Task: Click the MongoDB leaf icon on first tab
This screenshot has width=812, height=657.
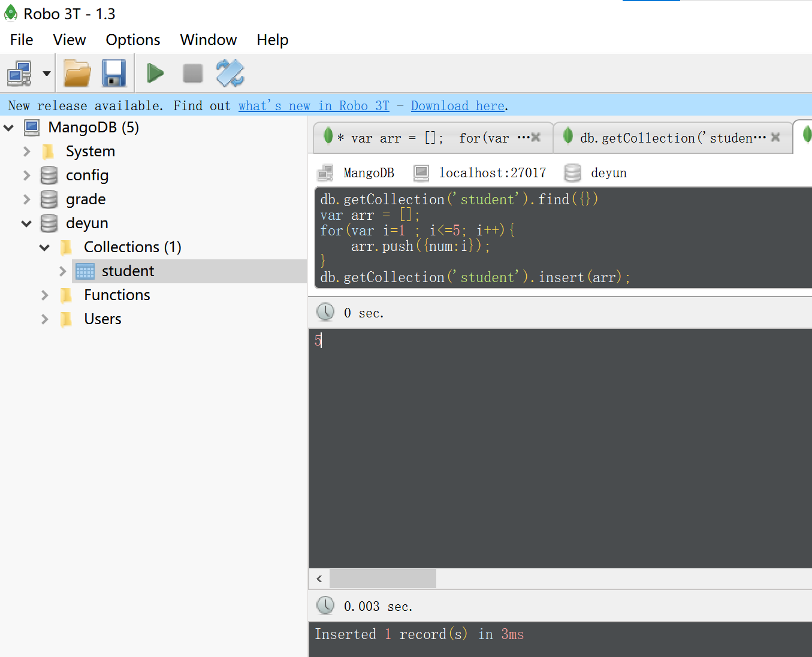Action: coord(328,136)
